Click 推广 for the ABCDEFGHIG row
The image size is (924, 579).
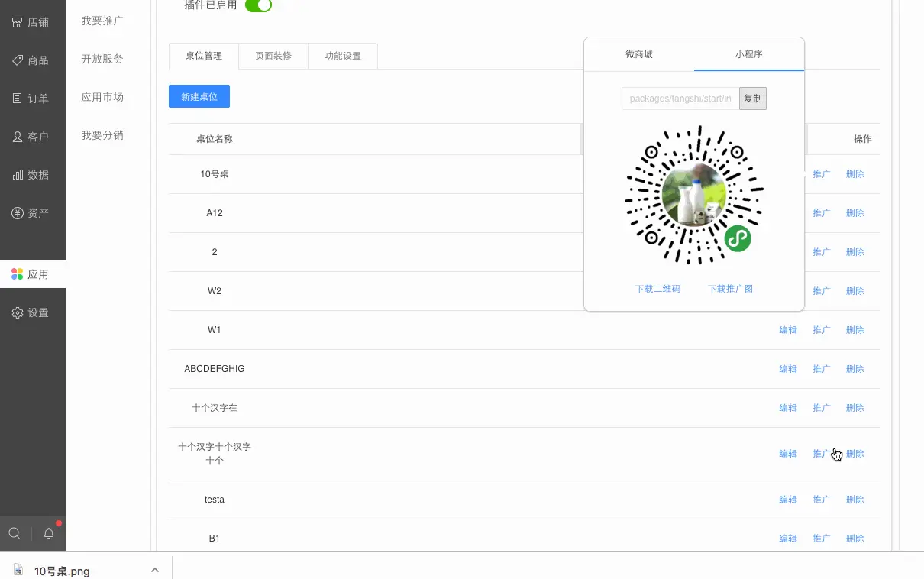(x=822, y=369)
